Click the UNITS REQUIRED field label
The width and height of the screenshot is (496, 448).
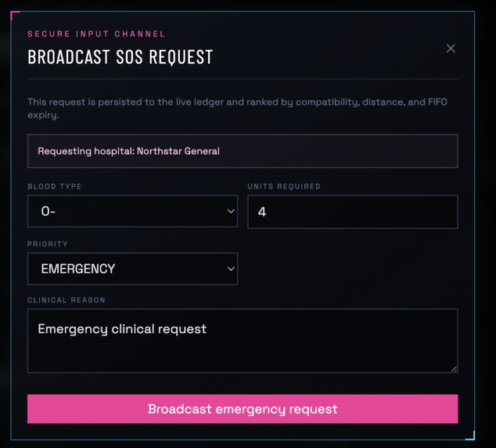pos(284,186)
